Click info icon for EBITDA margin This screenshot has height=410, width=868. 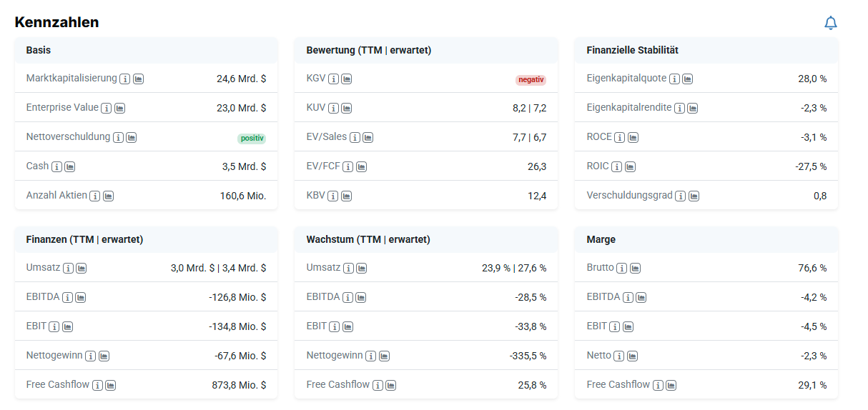(628, 297)
